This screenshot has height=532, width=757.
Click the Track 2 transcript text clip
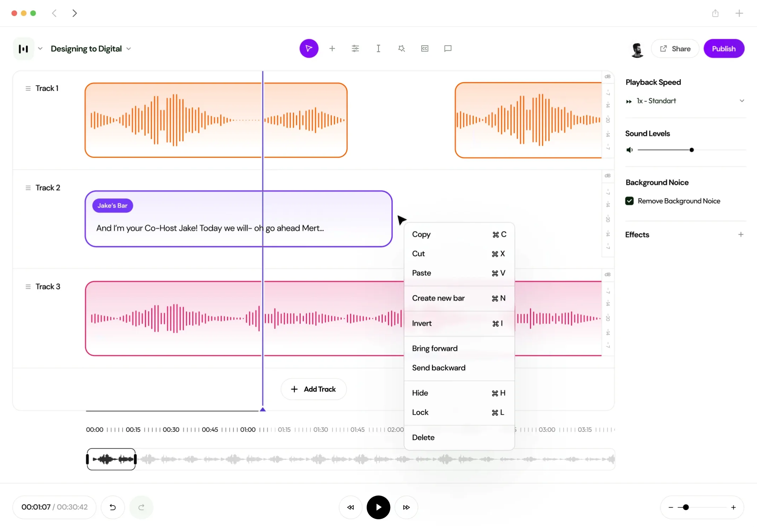(238, 219)
